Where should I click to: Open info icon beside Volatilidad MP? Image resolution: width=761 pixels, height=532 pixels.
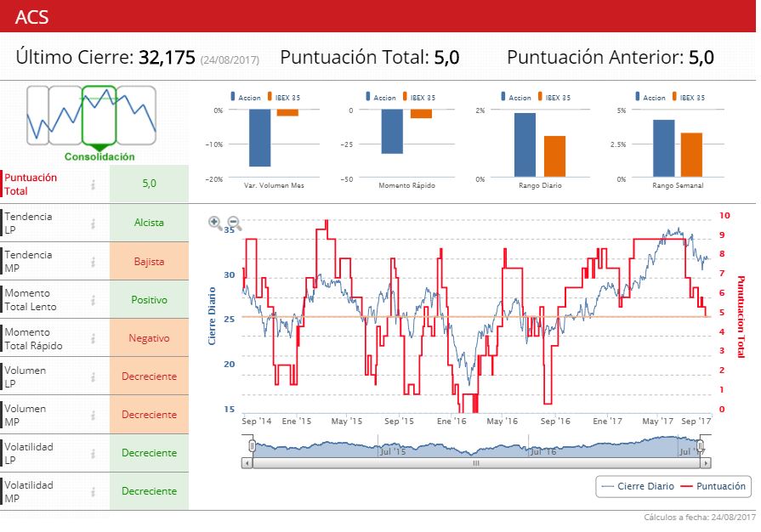[x=93, y=492]
